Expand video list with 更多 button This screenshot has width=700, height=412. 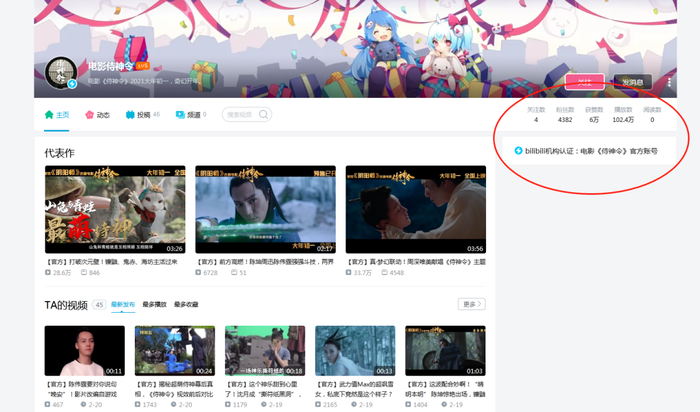tap(471, 304)
